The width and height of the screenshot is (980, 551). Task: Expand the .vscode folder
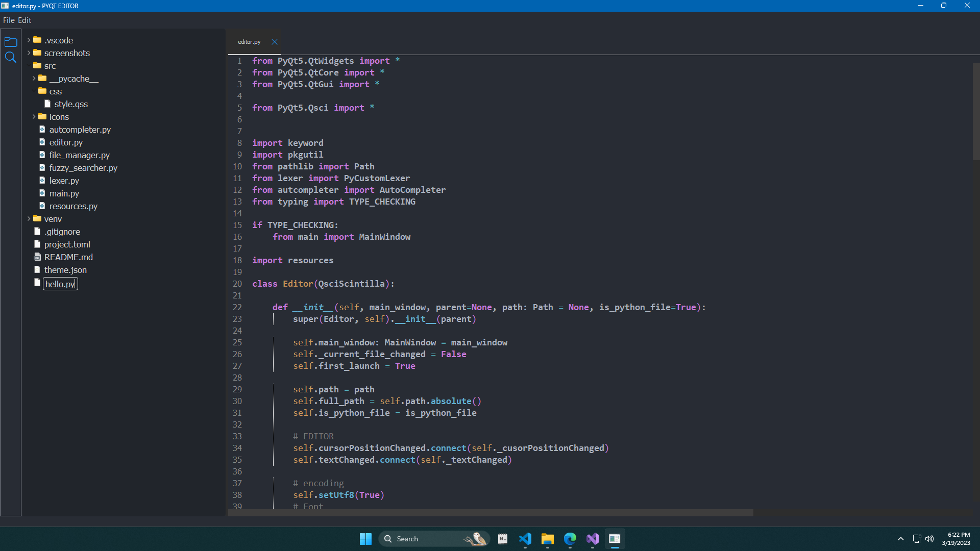coord(29,40)
